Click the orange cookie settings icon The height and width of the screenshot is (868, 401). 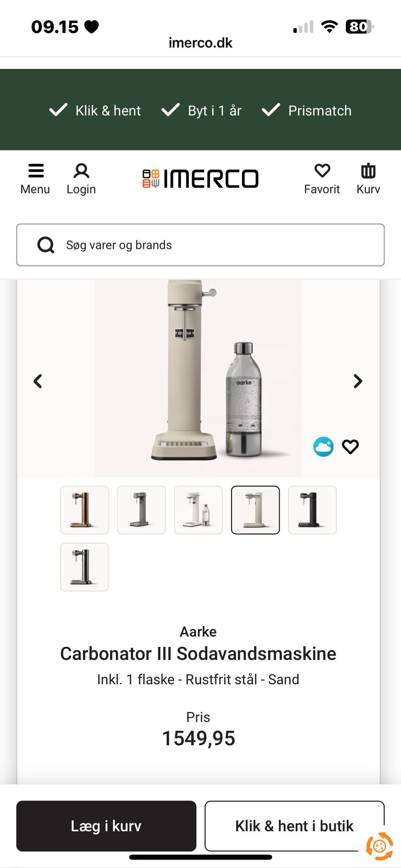[x=379, y=846]
